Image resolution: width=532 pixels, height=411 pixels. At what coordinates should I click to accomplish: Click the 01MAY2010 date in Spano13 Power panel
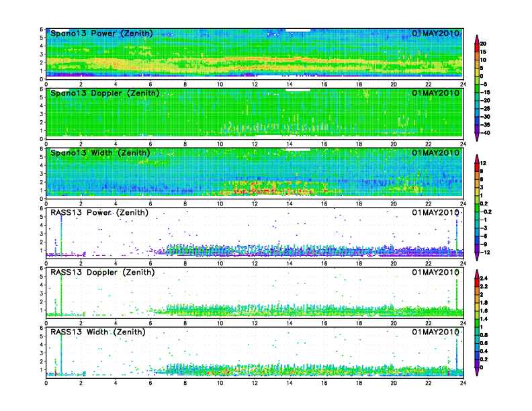(436, 33)
